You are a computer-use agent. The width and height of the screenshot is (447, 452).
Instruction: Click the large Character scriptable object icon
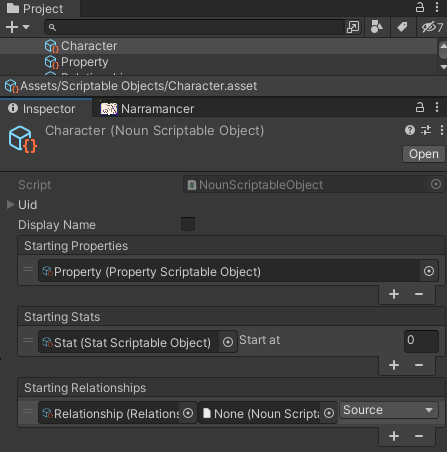pos(22,139)
